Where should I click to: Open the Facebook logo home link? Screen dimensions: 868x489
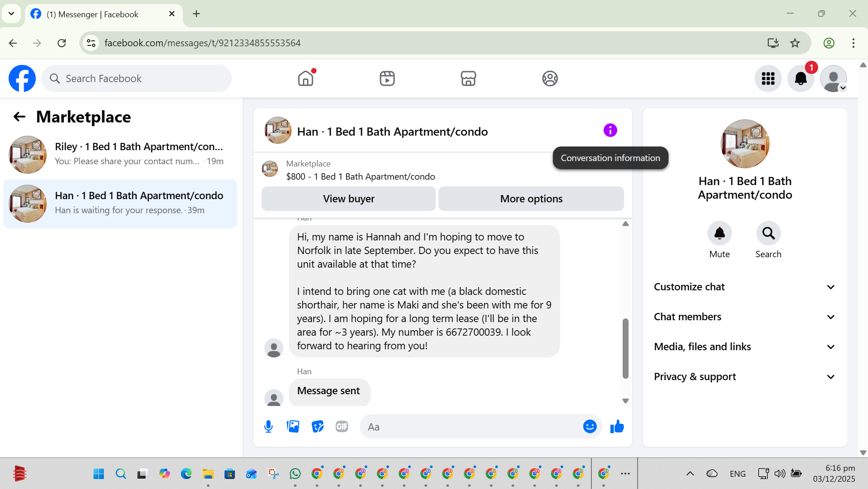[x=22, y=78]
